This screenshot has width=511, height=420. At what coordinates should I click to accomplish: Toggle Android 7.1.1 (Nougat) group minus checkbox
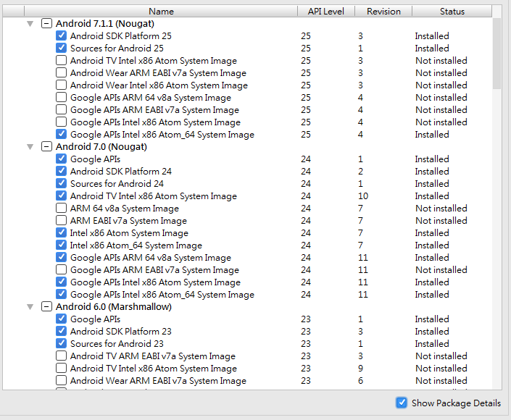[x=46, y=23]
